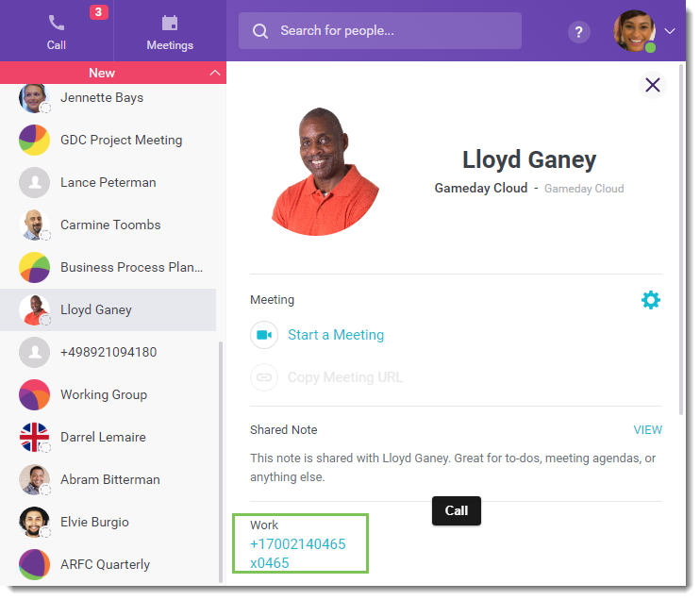This screenshot has width=700, height=600.
Task: Click extension x0465
Action: point(270,563)
